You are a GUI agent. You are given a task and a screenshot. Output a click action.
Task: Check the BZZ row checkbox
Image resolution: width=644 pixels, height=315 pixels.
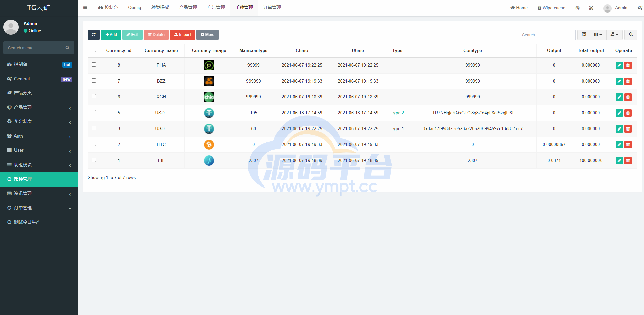94,81
